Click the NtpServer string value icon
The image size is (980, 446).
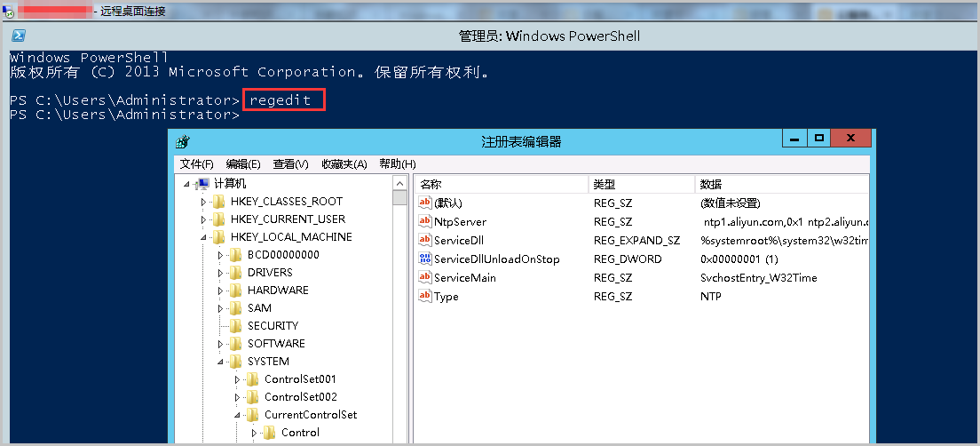pos(424,222)
